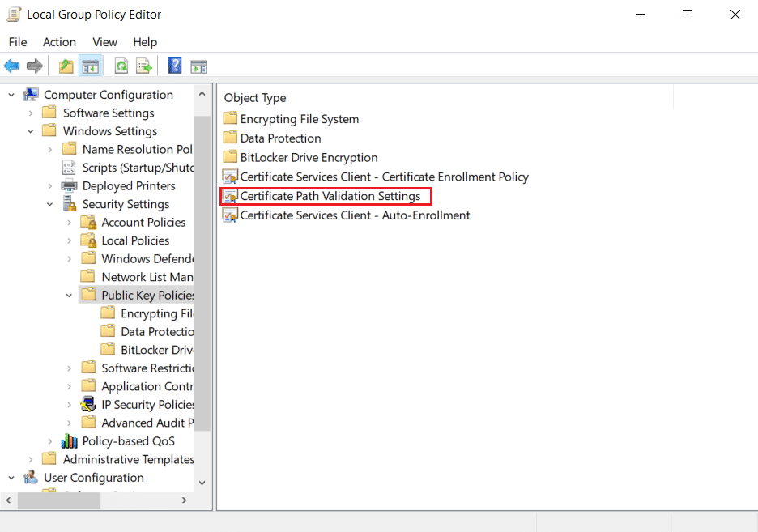Expand the User Configuration node
The height and width of the screenshot is (532, 758).
pyautogui.click(x=11, y=477)
